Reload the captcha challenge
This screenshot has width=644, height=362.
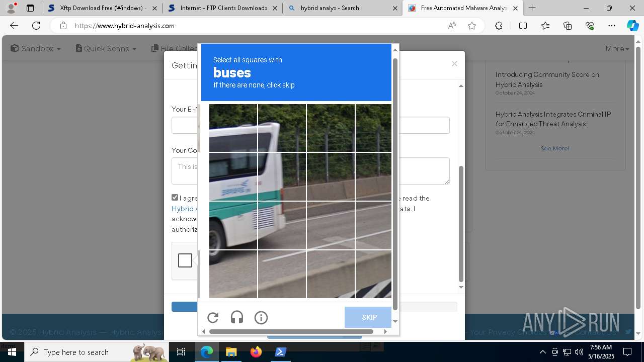213,318
